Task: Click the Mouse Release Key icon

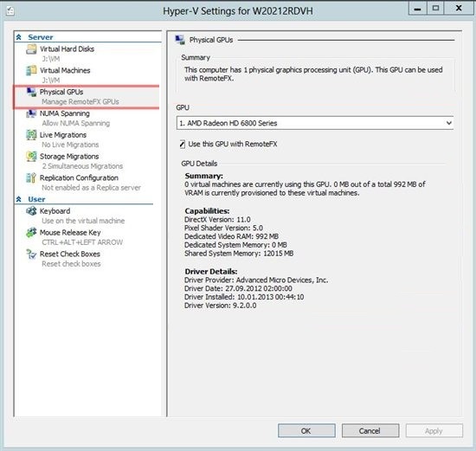Action: click(31, 232)
